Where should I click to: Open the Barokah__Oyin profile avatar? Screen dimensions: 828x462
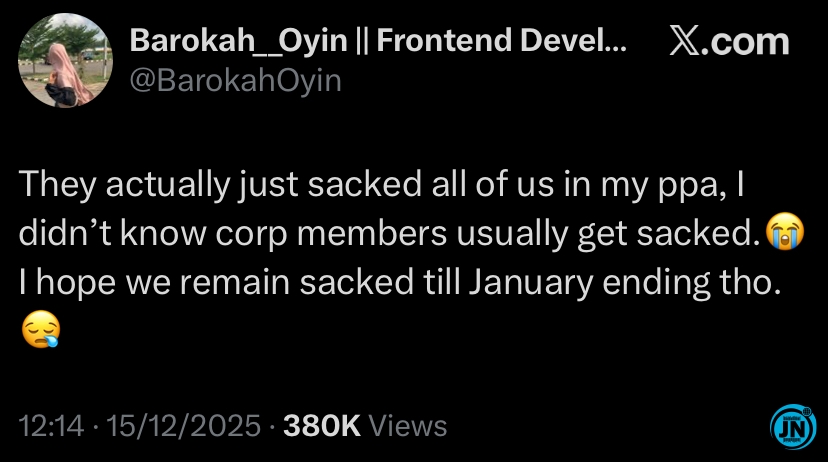[65, 61]
